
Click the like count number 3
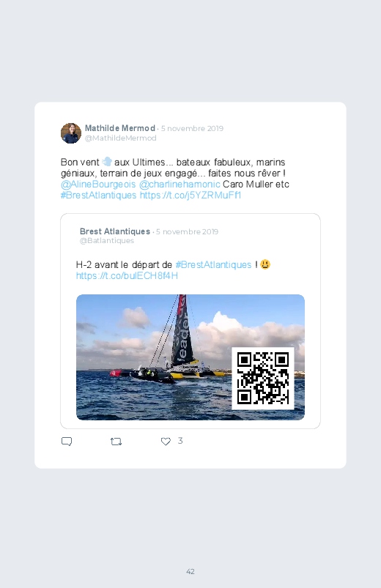tap(180, 441)
